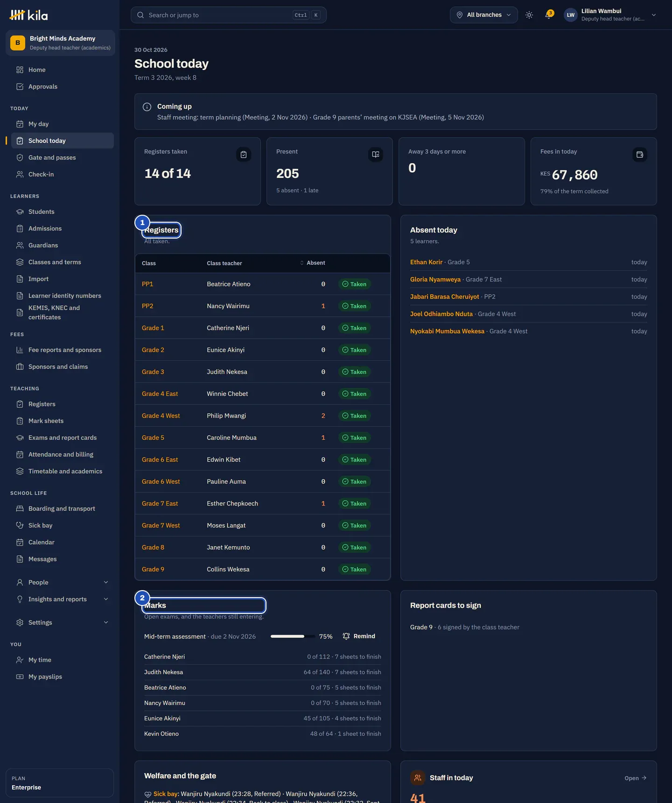Open KEMIS, KNEC and certificates
Viewport: 672px width, 803px height.
(63, 312)
